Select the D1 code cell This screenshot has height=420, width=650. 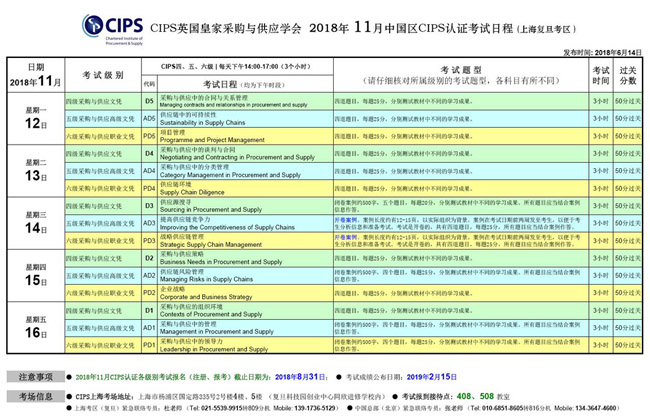pos(149,310)
